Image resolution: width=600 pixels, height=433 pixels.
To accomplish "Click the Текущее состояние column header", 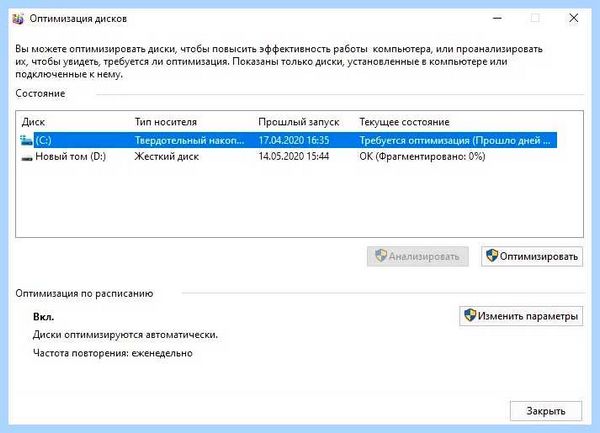I will [404, 122].
